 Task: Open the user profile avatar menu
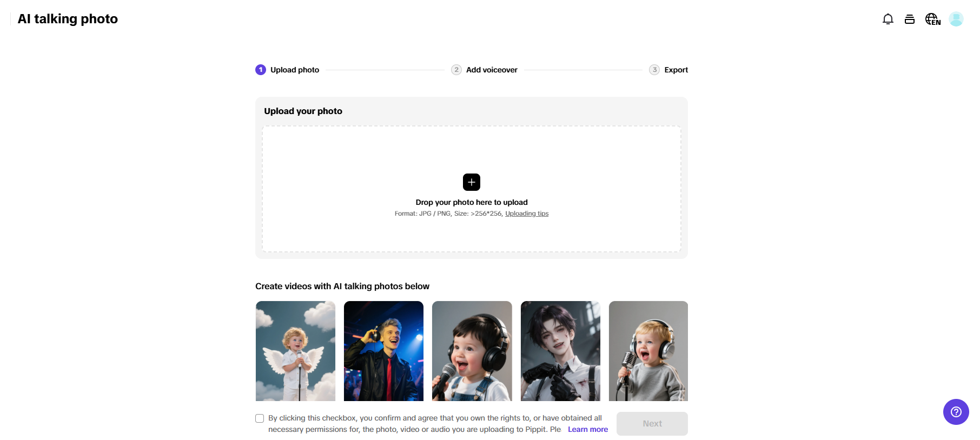pos(956,19)
